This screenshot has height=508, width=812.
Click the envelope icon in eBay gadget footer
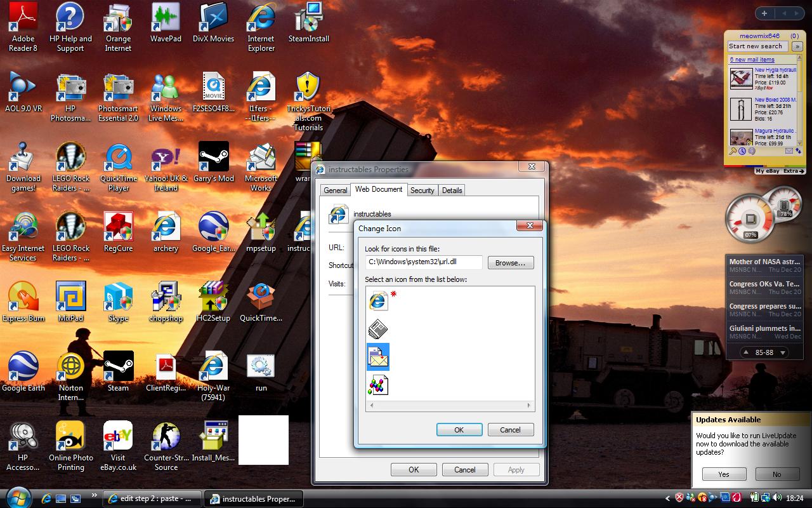[789, 151]
